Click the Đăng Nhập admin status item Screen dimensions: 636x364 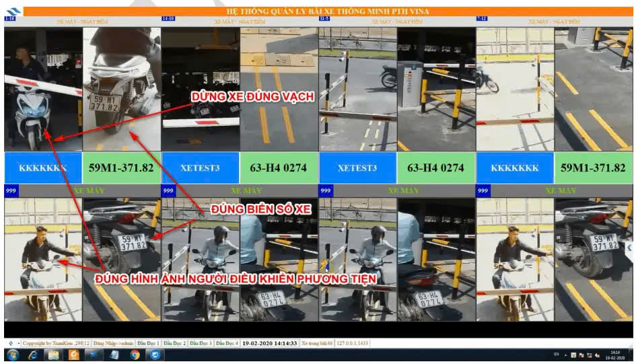click(x=114, y=343)
